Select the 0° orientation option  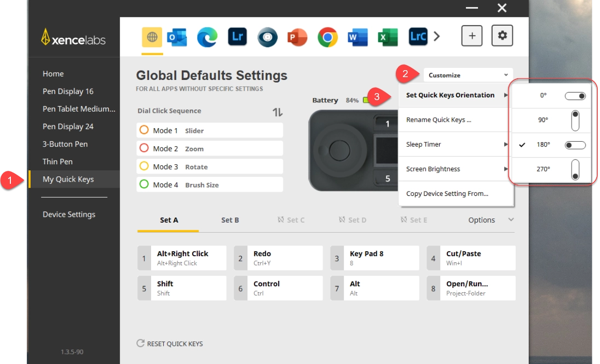552,95
